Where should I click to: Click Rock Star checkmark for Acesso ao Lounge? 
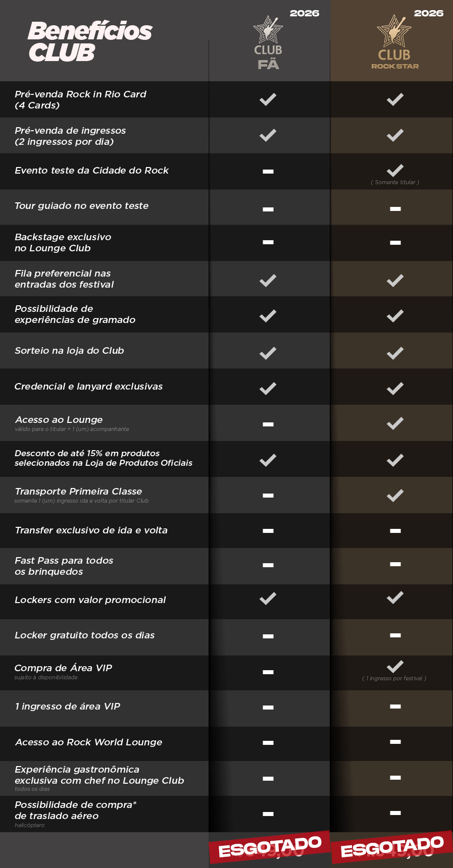pyautogui.click(x=395, y=423)
